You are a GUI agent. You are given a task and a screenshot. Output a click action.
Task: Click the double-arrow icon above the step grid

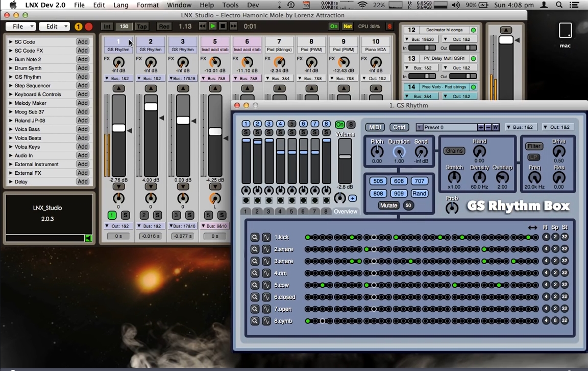532,227
